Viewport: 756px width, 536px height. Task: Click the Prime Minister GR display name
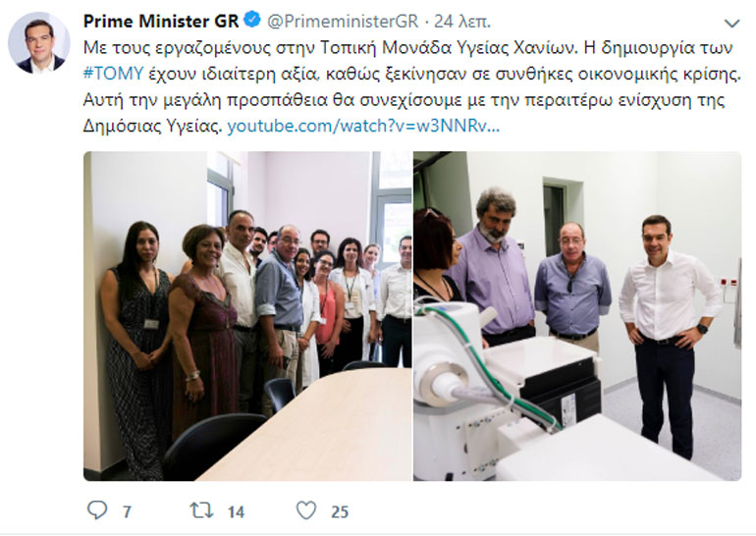(x=161, y=22)
